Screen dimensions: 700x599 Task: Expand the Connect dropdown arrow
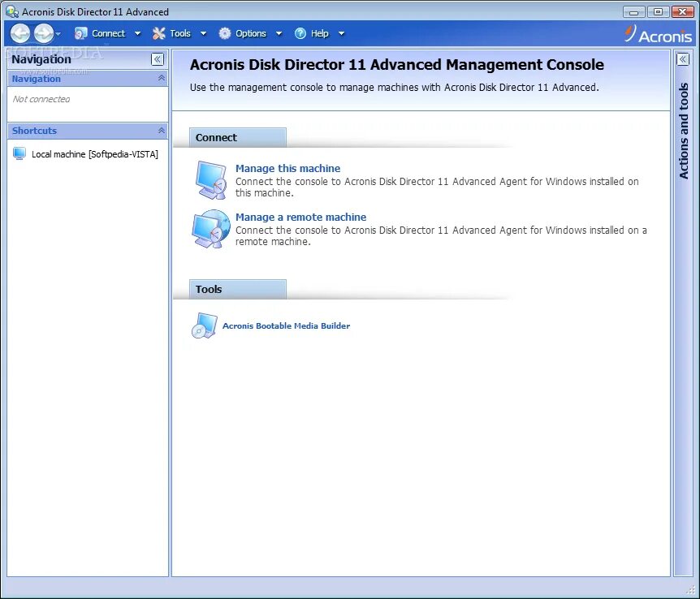[137, 33]
